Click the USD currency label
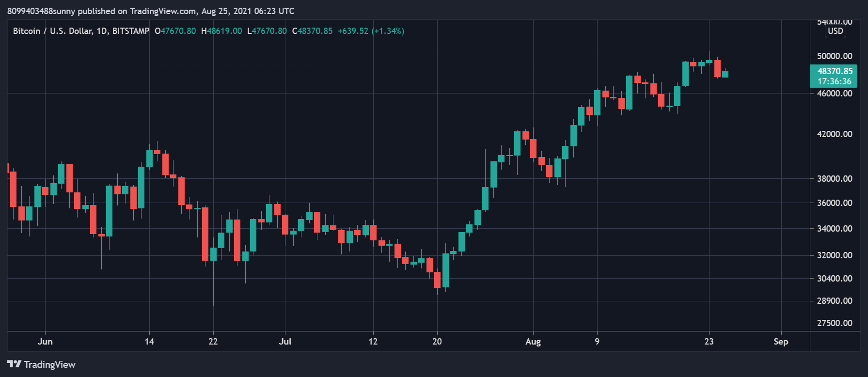The image size is (868, 377). click(836, 31)
